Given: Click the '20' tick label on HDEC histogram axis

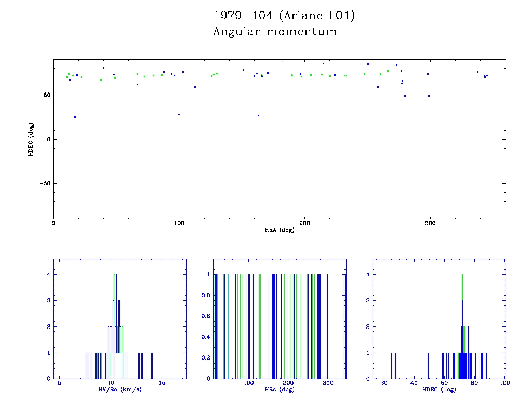Looking at the screenshot, I should (x=384, y=383).
